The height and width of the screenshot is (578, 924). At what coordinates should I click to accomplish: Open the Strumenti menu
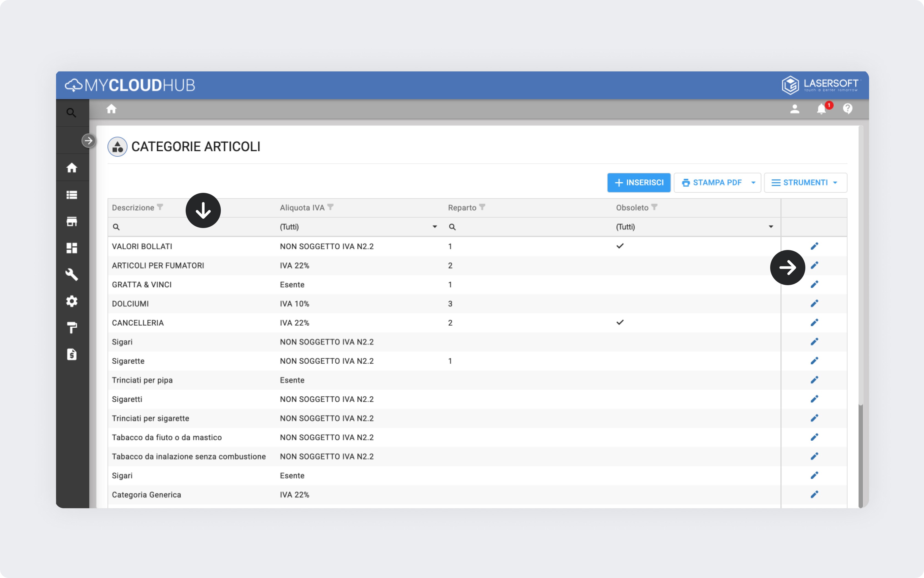[805, 183]
